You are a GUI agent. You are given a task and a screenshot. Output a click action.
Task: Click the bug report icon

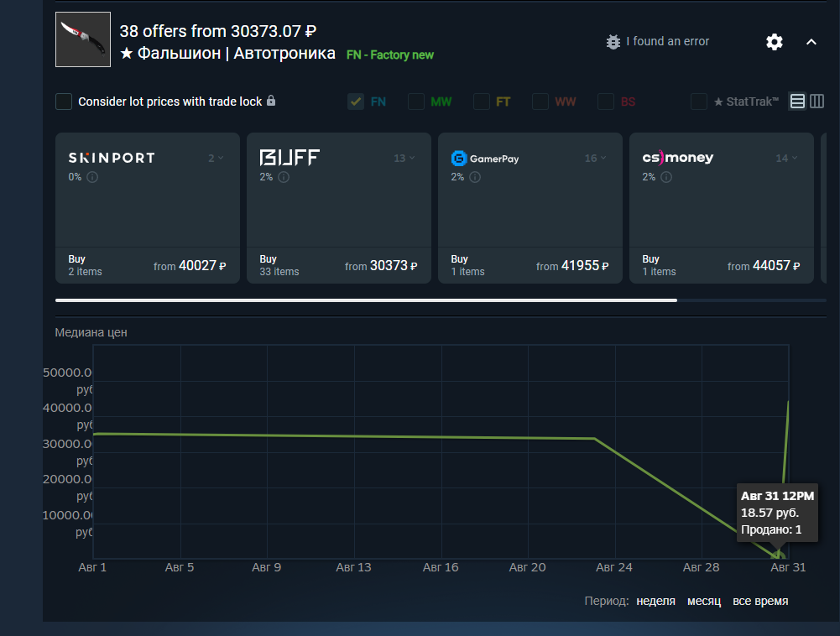point(613,42)
